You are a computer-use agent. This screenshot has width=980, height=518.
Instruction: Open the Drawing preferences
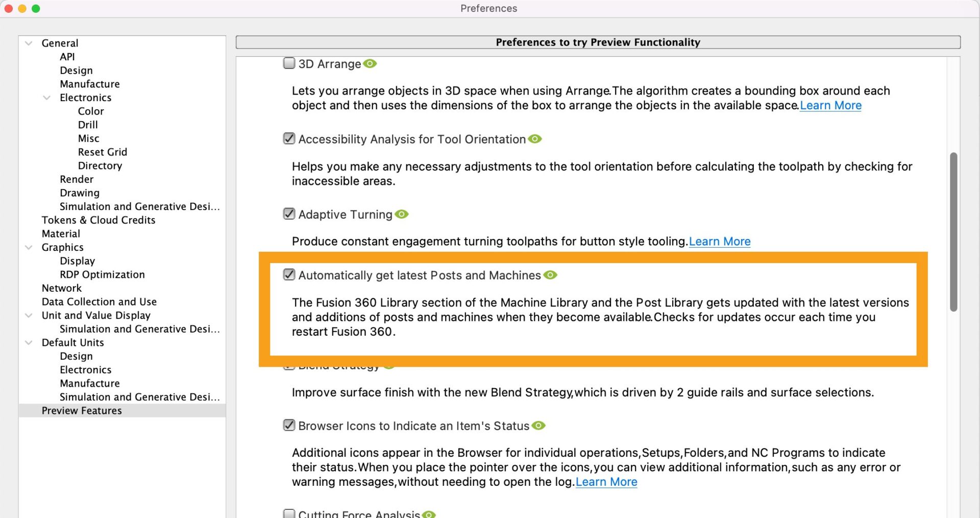click(x=80, y=193)
